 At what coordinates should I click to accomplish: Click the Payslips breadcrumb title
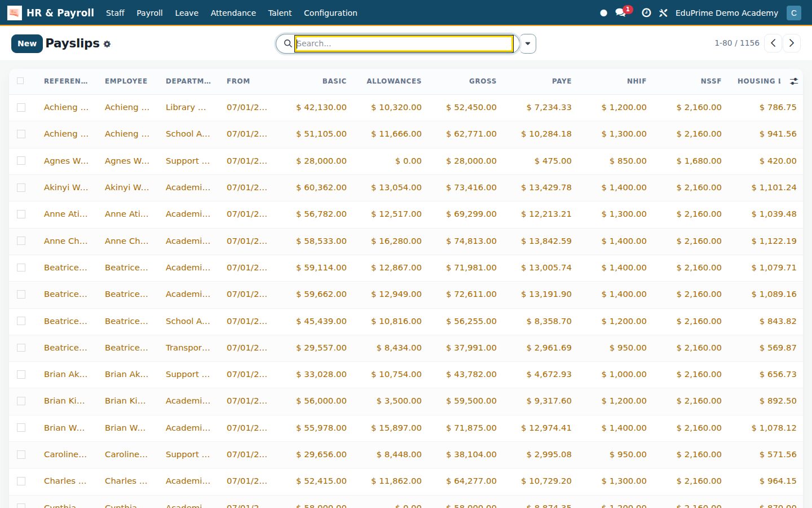point(73,43)
